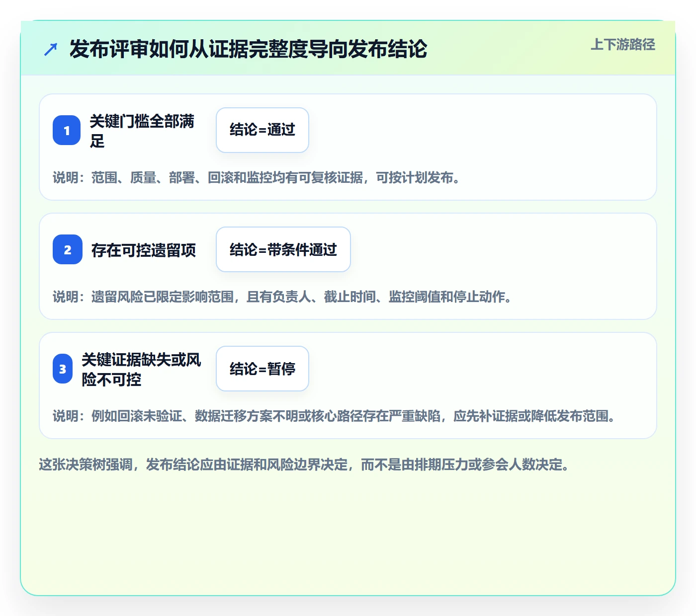Select the 关键证据缺失或风险不可控 condition text

142,369
